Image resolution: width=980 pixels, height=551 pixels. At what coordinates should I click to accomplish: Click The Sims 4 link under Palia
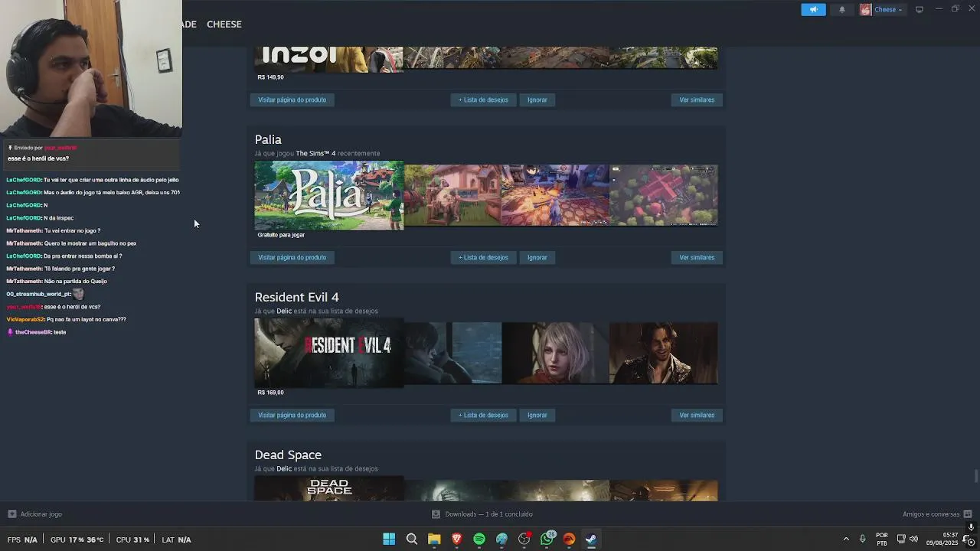pos(315,153)
